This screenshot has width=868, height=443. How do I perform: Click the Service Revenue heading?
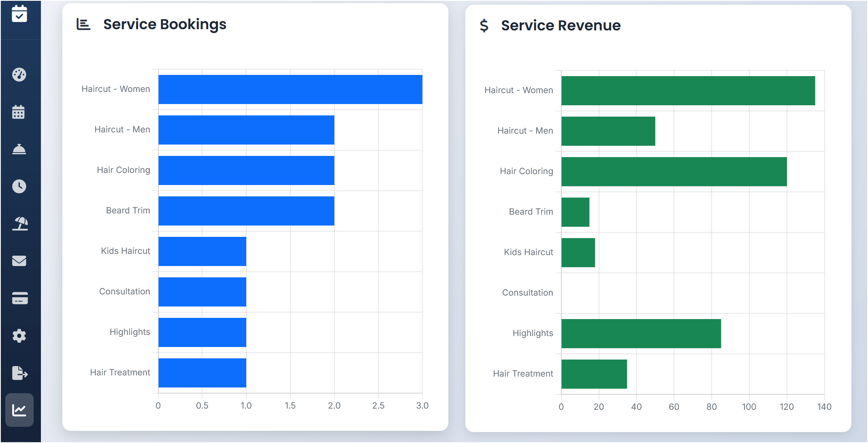coord(561,26)
